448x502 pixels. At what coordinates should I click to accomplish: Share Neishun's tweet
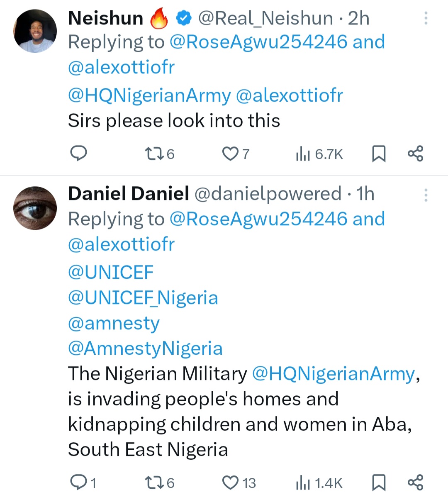pos(415,154)
